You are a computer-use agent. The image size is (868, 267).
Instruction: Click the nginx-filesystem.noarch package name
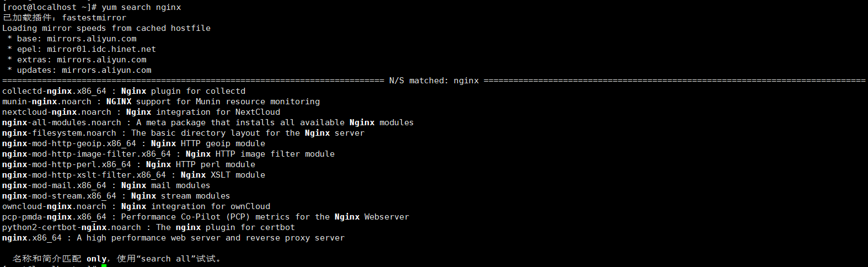[x=59, y=133]
